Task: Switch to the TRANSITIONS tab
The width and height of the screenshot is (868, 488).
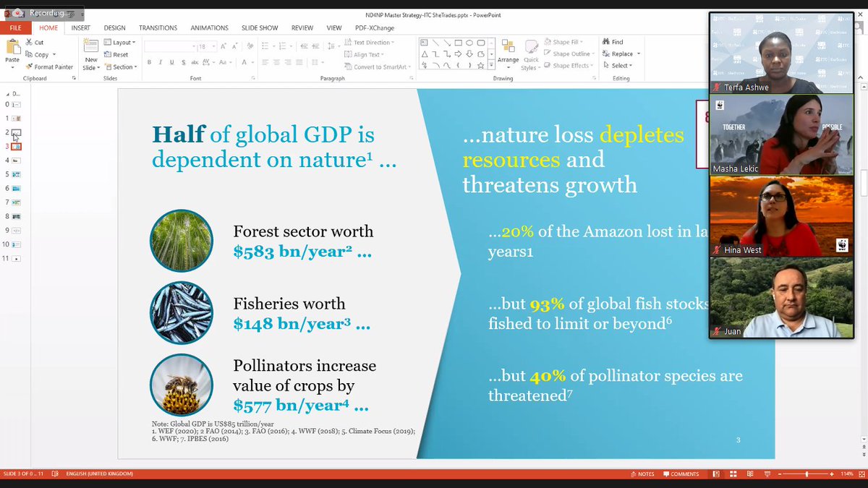Action: click(158, 27)
